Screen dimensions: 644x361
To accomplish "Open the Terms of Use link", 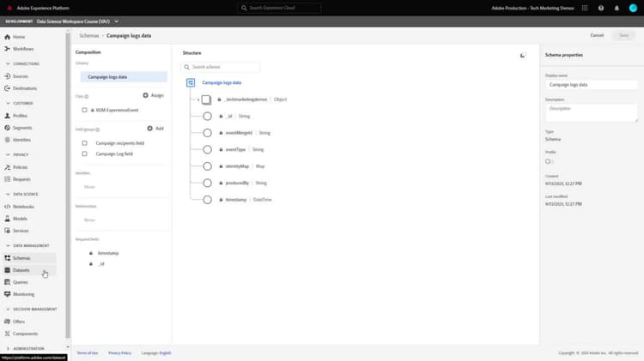I will [x=88, y=352].
